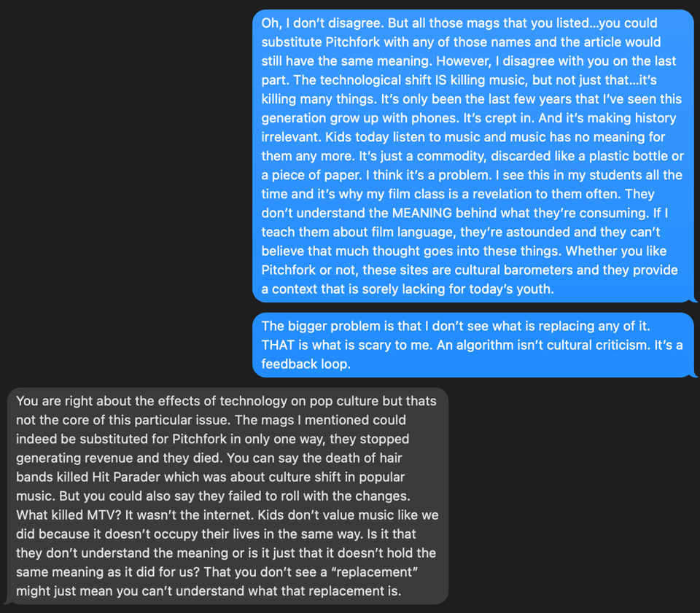Screen dimensions: 700x613
Task: Click the capitalized word "THAT" in the second blue bubble
Action: click(279, 345)
